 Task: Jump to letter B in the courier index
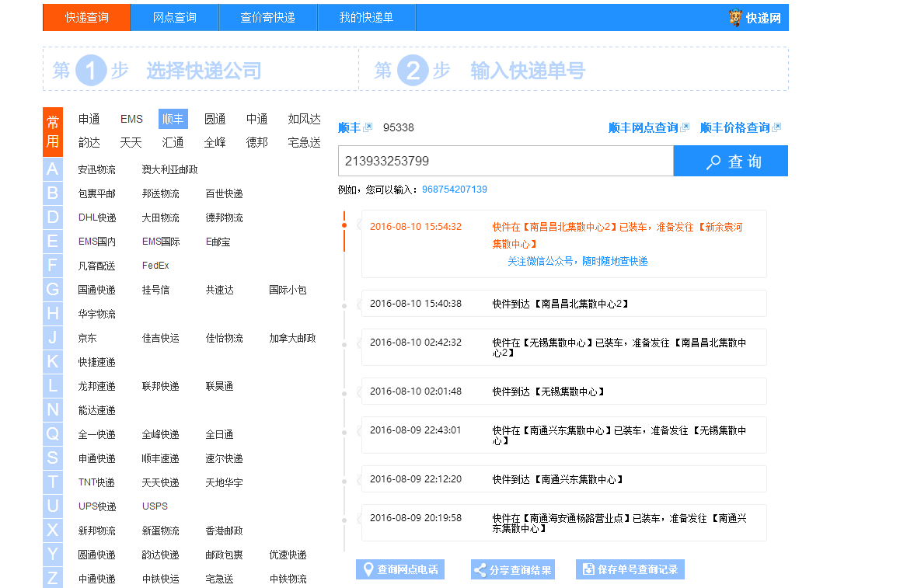pos(53,193)
